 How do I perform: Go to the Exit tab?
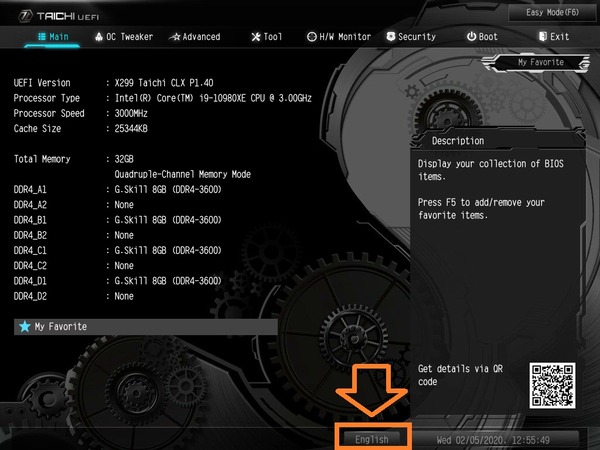coord(554,37)
